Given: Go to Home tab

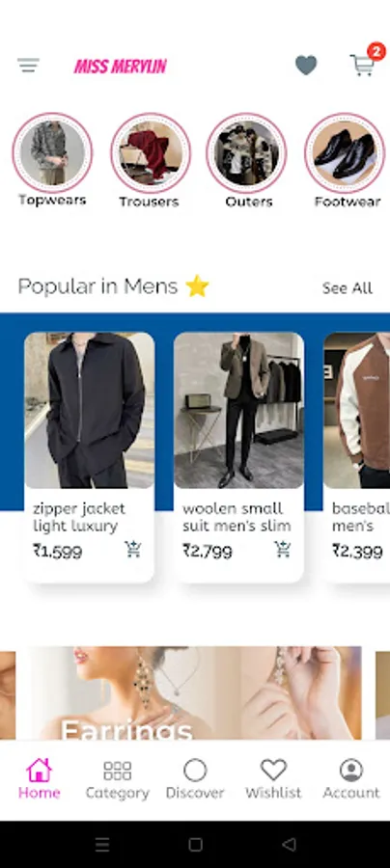Looking at the screenshot, I should pyautogui.click(x=39, y=779).
